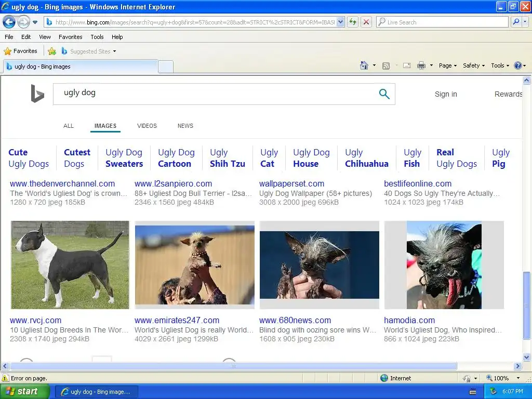Open the Tools menu in menu bar
532x399 pixels.
pyautogui.click(x=97, y=37)
